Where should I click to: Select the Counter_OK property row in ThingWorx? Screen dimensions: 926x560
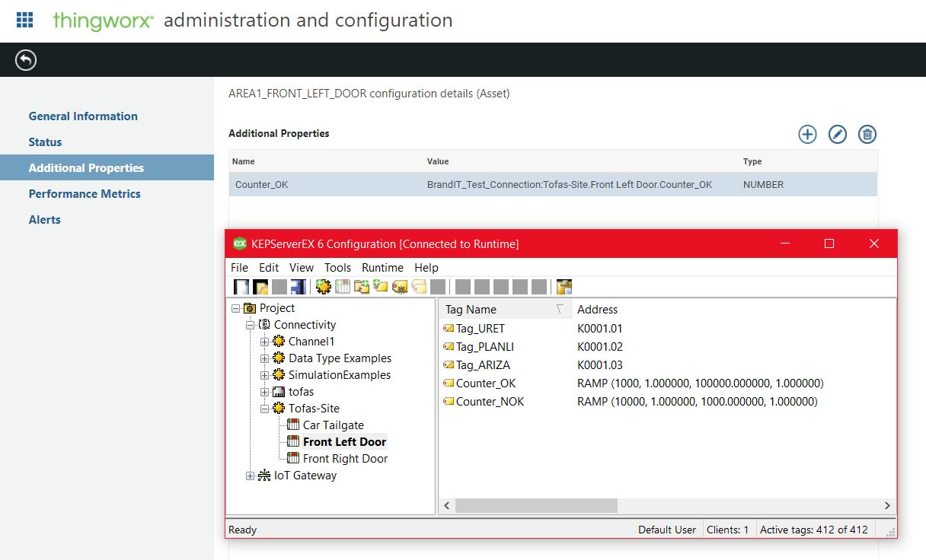click(553, 185)
